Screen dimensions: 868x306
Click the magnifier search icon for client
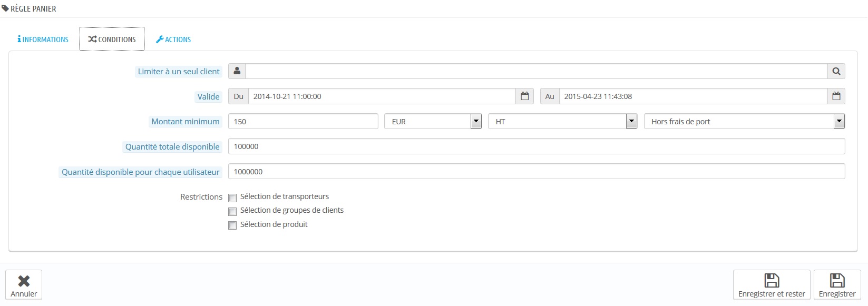click(836, 71)
